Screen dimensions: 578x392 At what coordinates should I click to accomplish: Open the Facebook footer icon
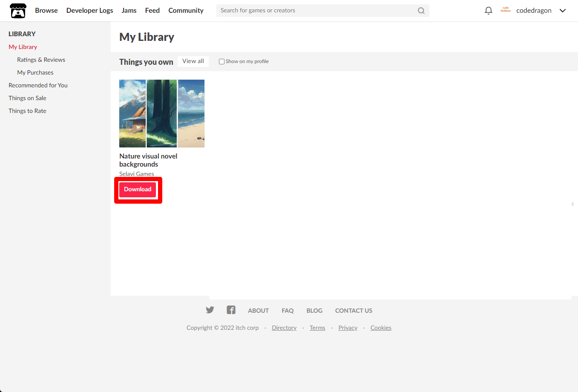click(x=231, y=310)
